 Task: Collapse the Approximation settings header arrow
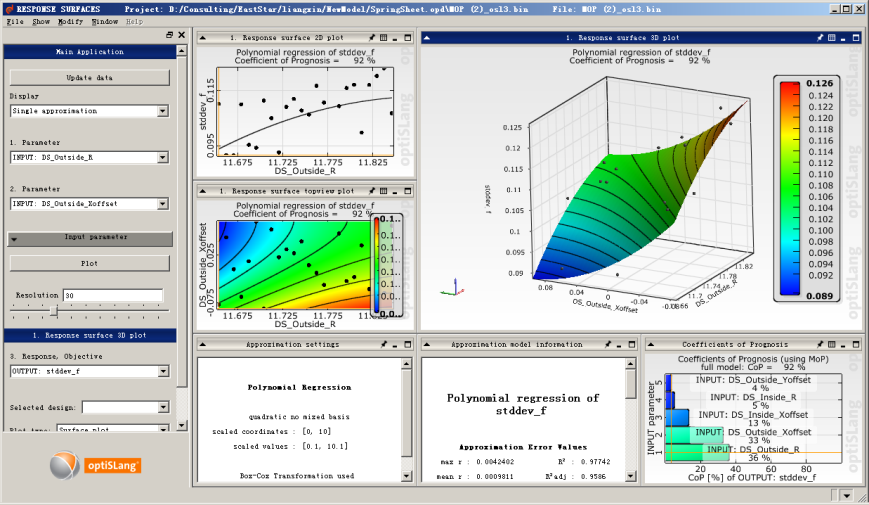click(203, 344)
